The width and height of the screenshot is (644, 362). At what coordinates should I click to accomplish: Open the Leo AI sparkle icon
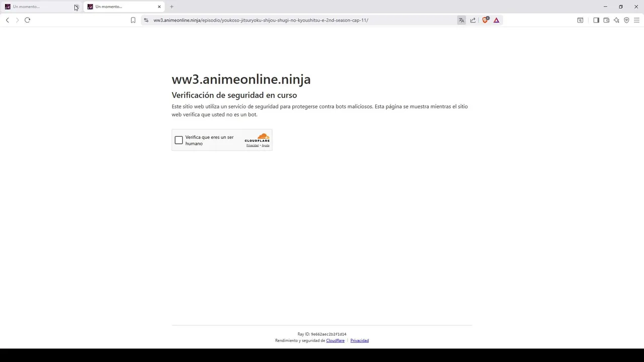click(x=616, y=20)
